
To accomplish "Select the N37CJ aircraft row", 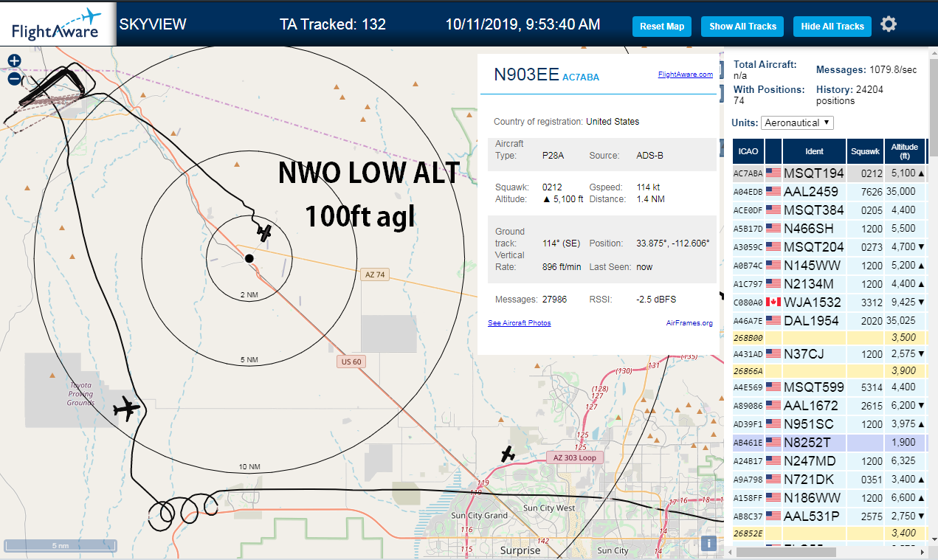I will 830,355.
